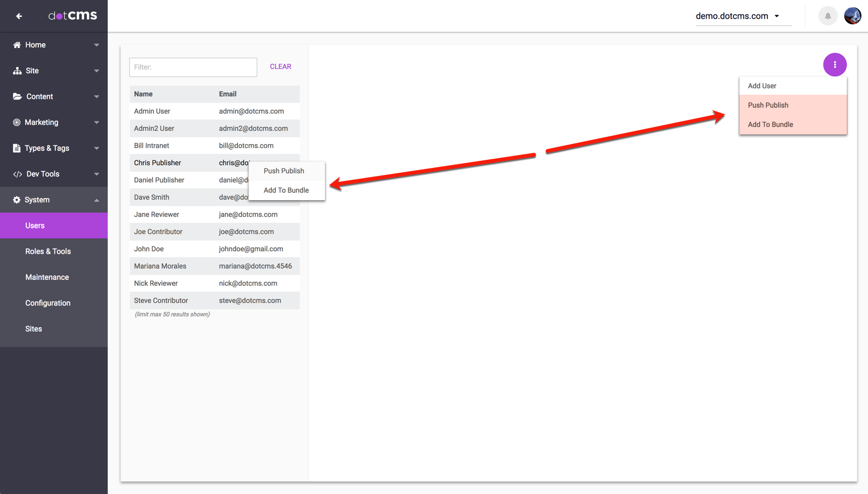Open the user avatar profile menu
This screenshot has width=868, height=494.
[852, 16]
